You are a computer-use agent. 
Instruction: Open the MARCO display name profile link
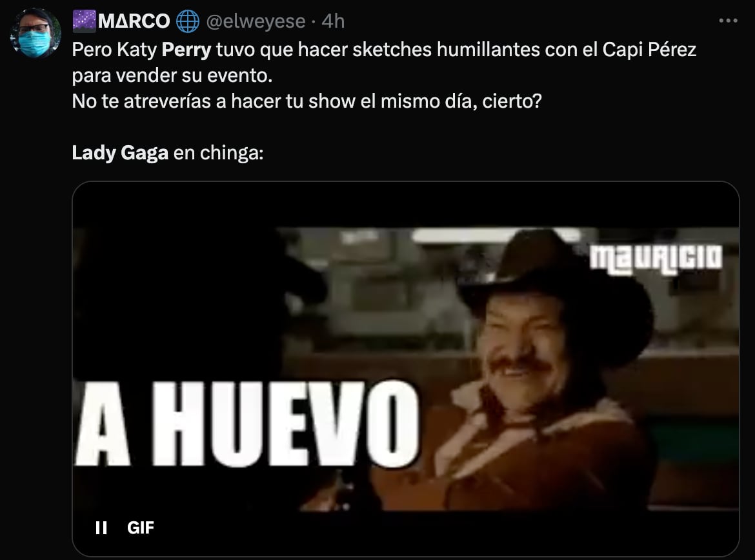click(x=134, y=21)
